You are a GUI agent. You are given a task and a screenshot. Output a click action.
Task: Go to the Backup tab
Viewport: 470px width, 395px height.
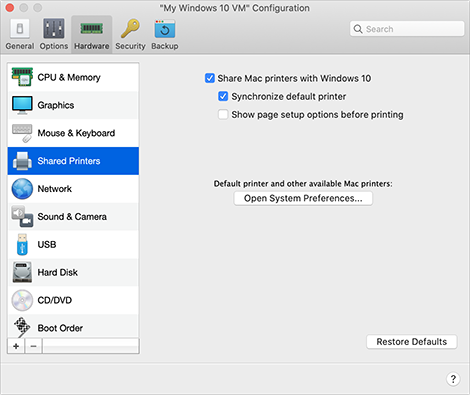coord(165,34)
